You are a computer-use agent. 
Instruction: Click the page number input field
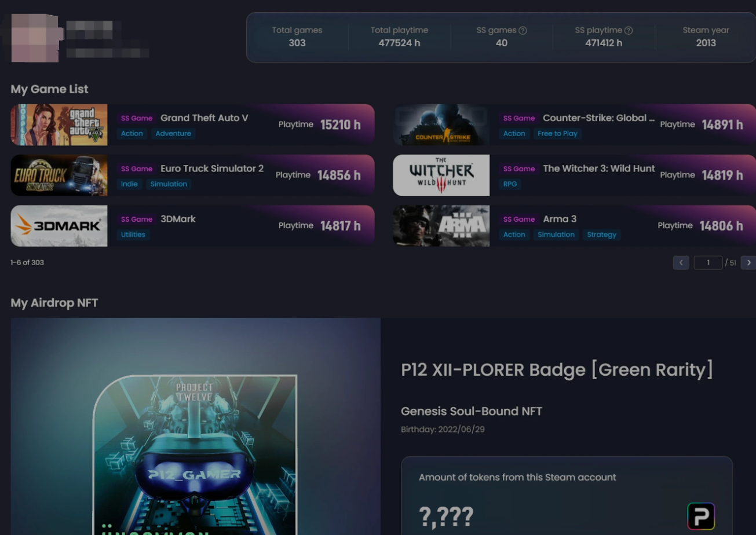coord(708,263)
